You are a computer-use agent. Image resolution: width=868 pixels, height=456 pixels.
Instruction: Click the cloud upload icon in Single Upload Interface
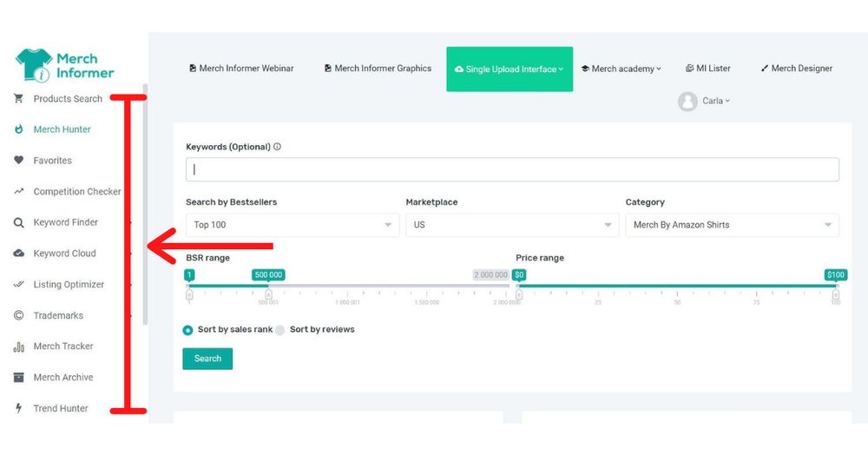pos(459,69)
